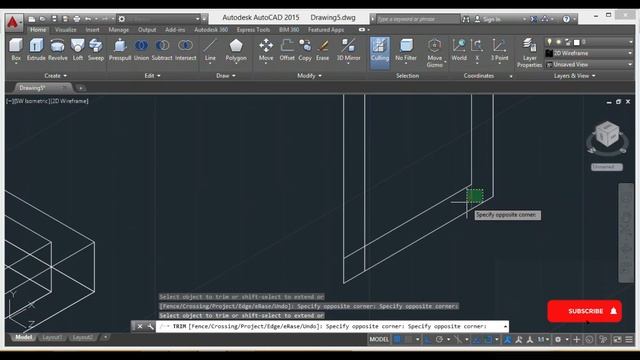640x360 pixels.
Task: Select the Polygon tool
Action: [236, 50]
